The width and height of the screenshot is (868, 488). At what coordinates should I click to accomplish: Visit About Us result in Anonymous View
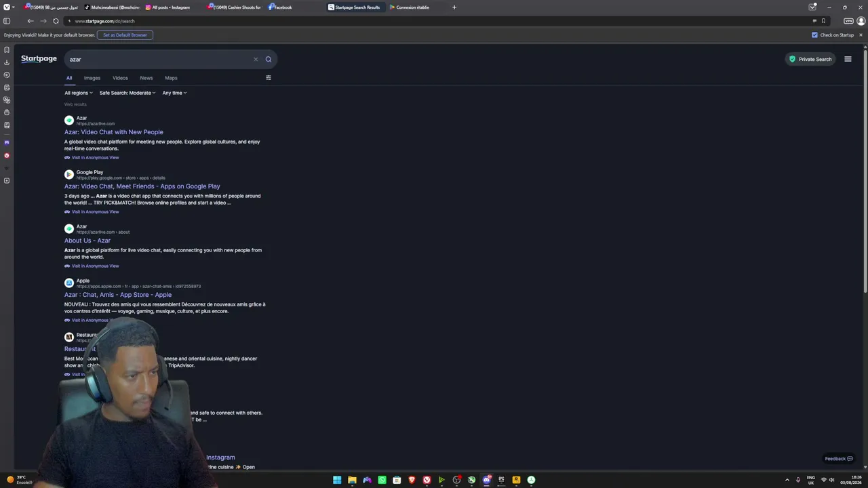pos(92,266)
